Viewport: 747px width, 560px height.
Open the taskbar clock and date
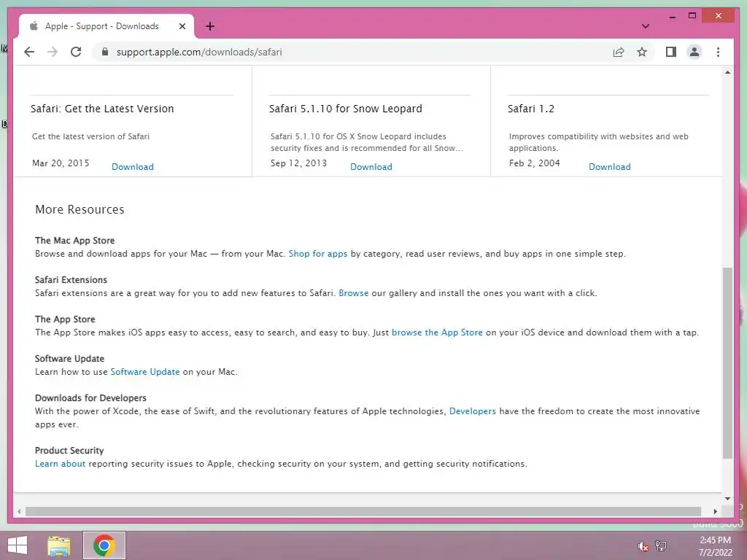click(715, 546)
